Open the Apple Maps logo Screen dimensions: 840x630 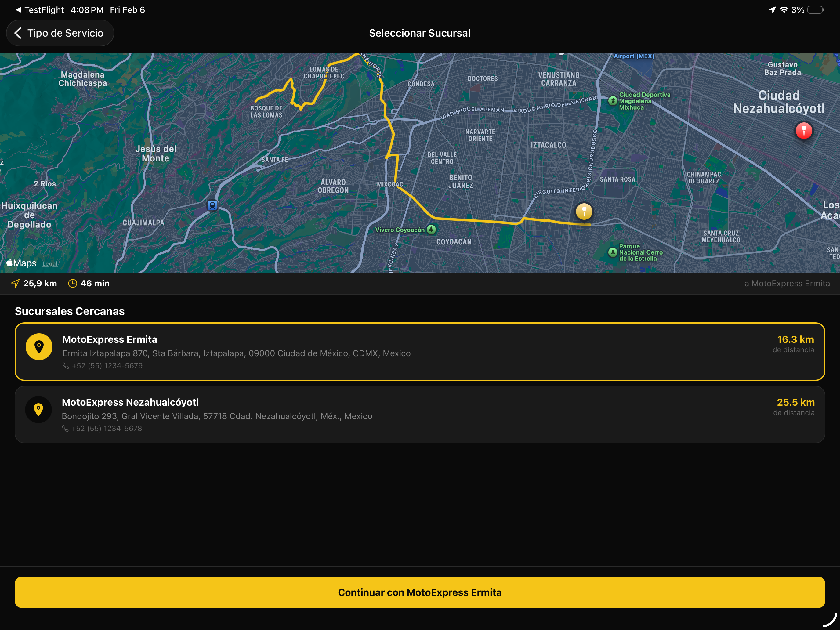21,263
